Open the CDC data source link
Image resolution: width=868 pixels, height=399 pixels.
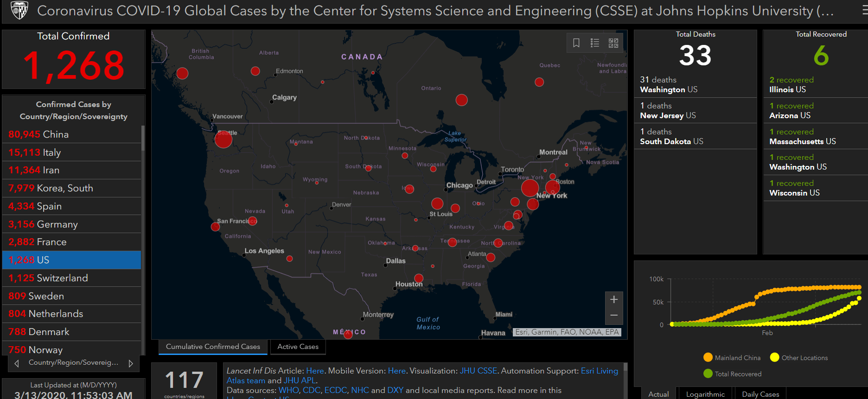pos(311,390)
